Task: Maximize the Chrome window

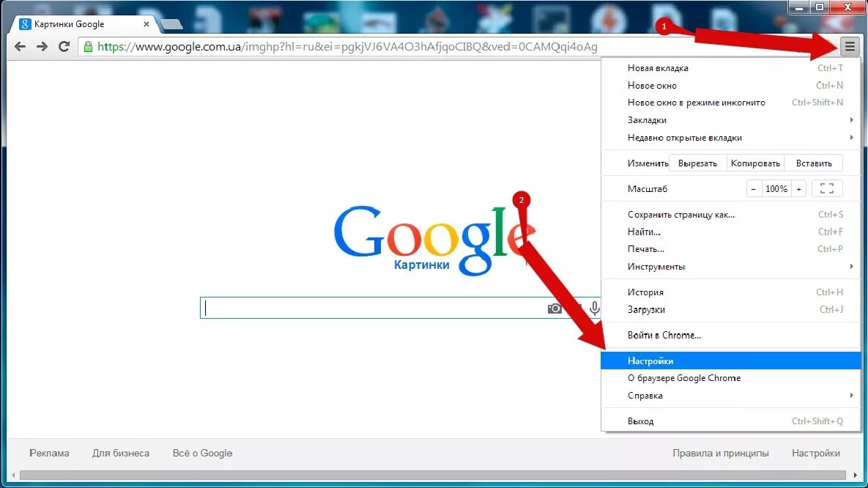Action: [820, 7]
